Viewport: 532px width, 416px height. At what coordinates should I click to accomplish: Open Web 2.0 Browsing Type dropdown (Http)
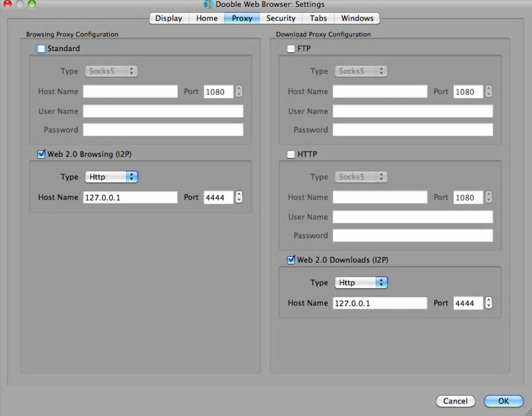pyautogui.click(x=111, y=177)
